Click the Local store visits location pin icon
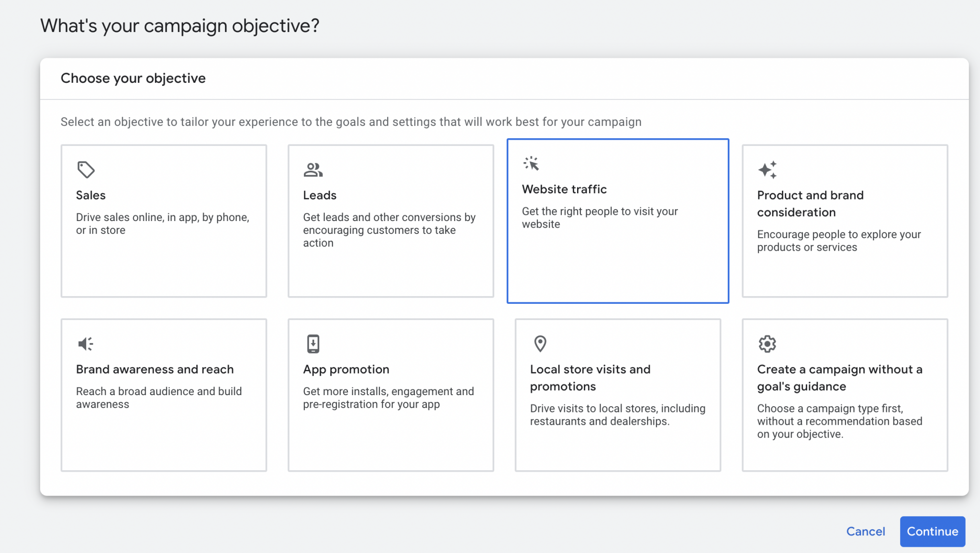This screenshot has height=553, width=980. (540, 343)
